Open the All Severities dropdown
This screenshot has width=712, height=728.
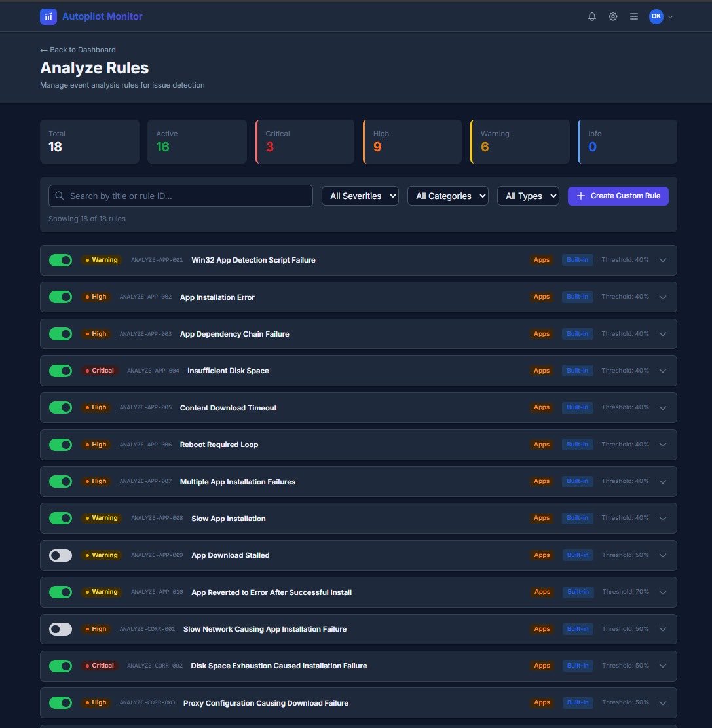click(360, 196)
